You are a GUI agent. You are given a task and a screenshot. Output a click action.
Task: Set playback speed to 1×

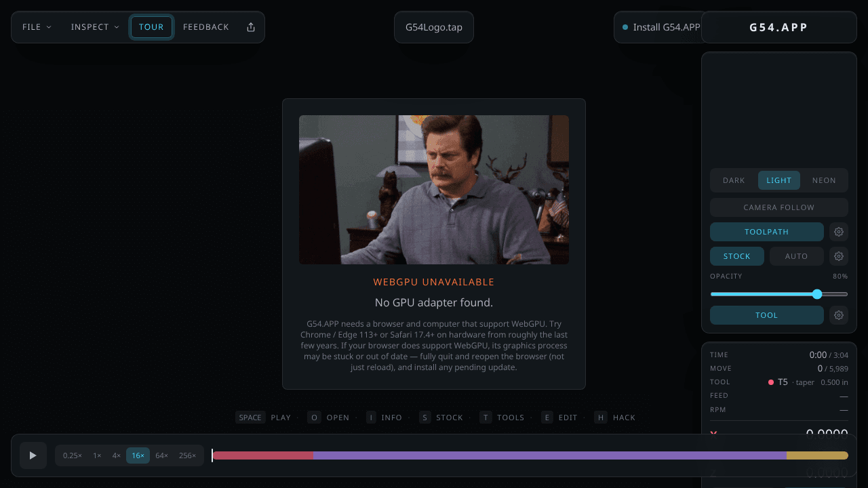98,455
